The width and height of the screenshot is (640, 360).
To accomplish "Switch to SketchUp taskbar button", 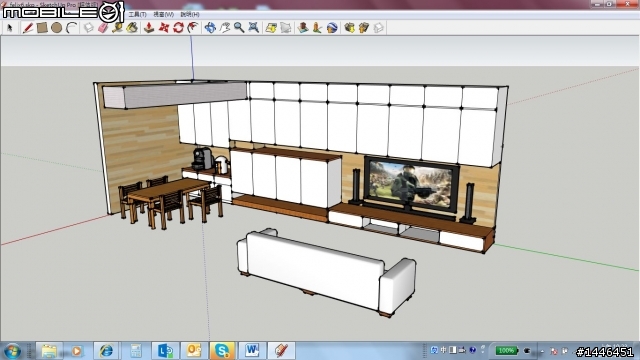I will tap(281, 351).
